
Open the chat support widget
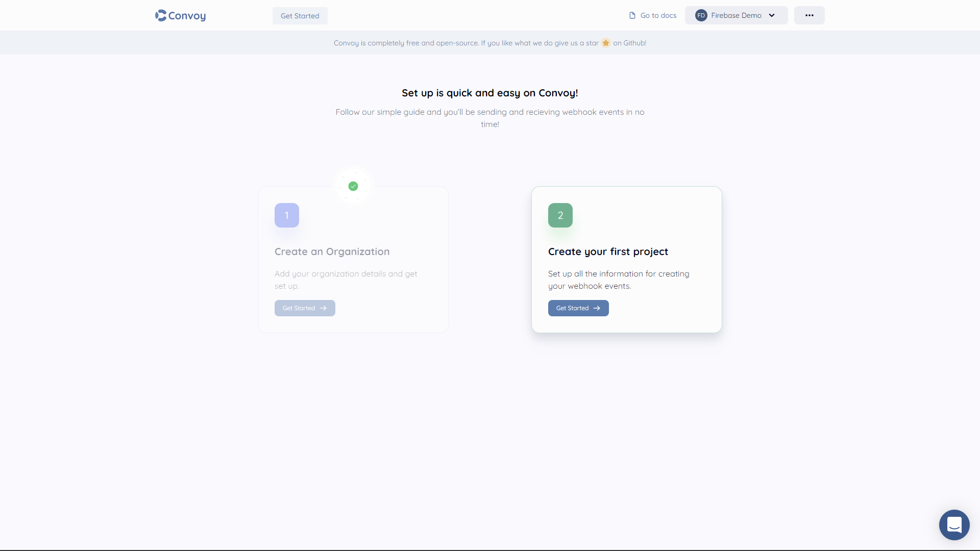[x=954, y=524]
